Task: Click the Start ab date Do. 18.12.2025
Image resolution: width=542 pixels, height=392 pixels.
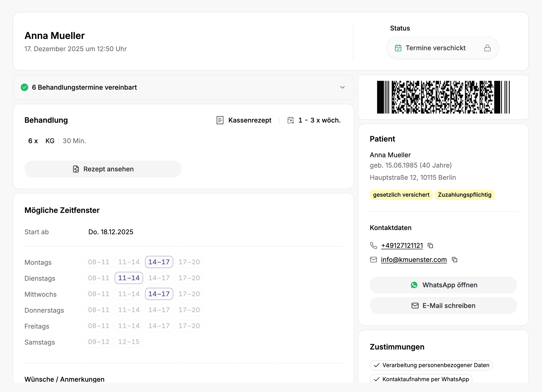Action: [x=111, y=232]
